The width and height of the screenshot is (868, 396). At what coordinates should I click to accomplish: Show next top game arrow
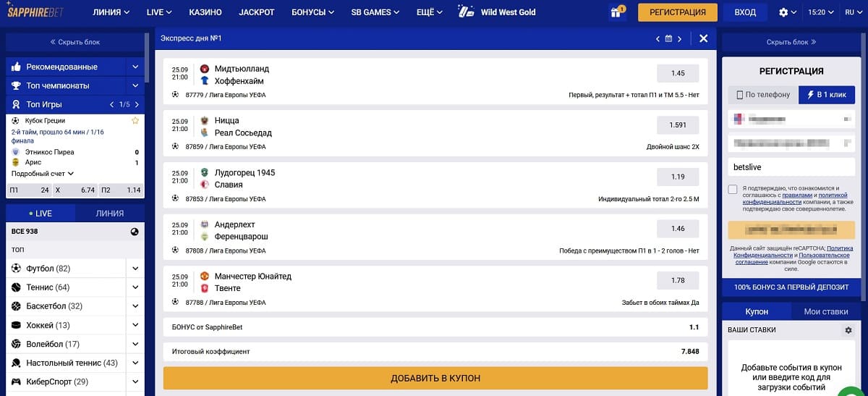pyautogui.click(x=136, y=104)
